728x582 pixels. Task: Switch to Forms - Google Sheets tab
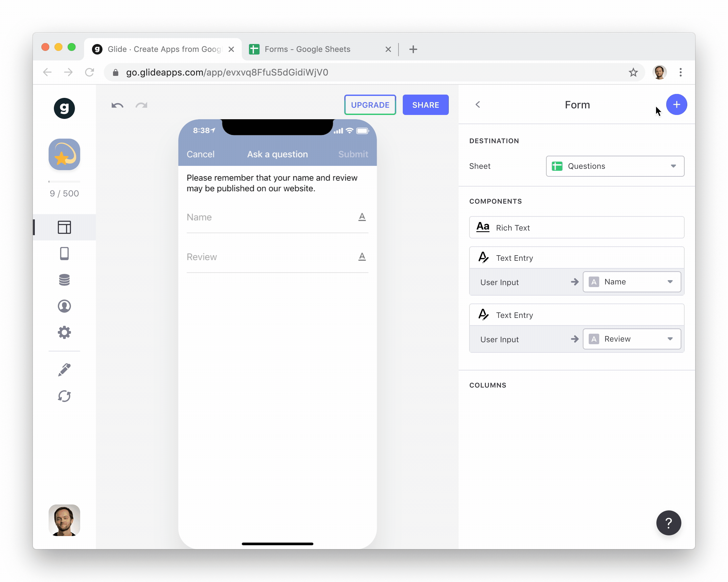click(307, 49)
